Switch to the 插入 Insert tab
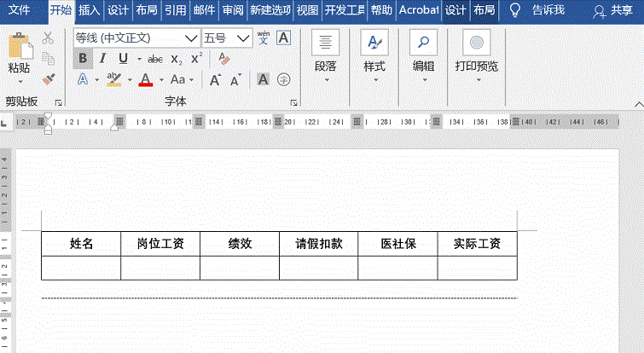Image resolution: width=644 pixels, height=353 pixels. [x=89, y=10]
